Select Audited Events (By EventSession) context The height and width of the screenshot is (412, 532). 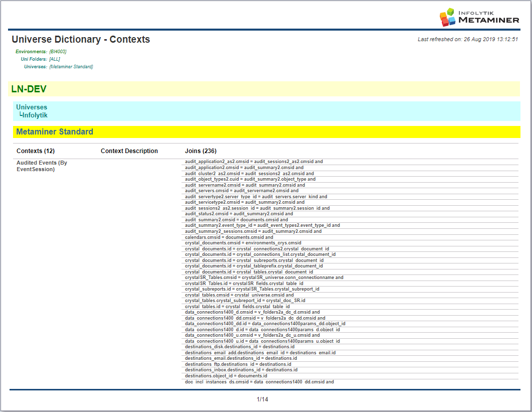(x=42, y=166)
